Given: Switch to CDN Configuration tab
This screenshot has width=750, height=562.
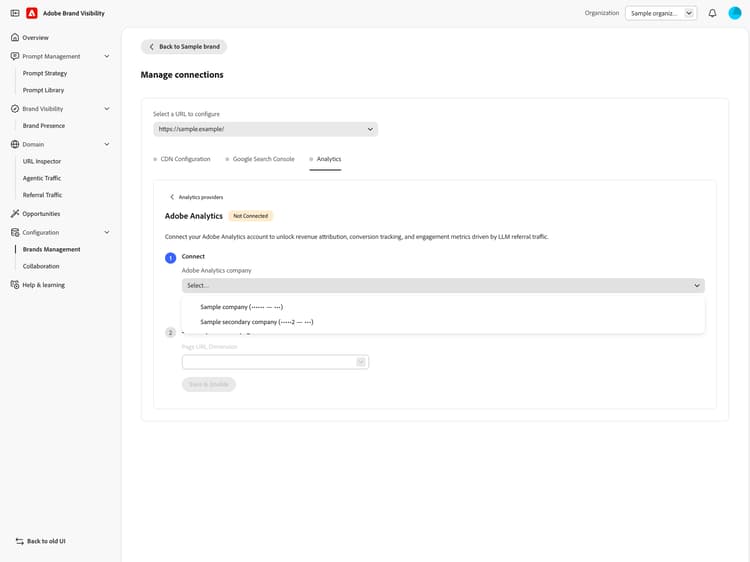Looking at the screenshot, I should (x=182, y=159).
